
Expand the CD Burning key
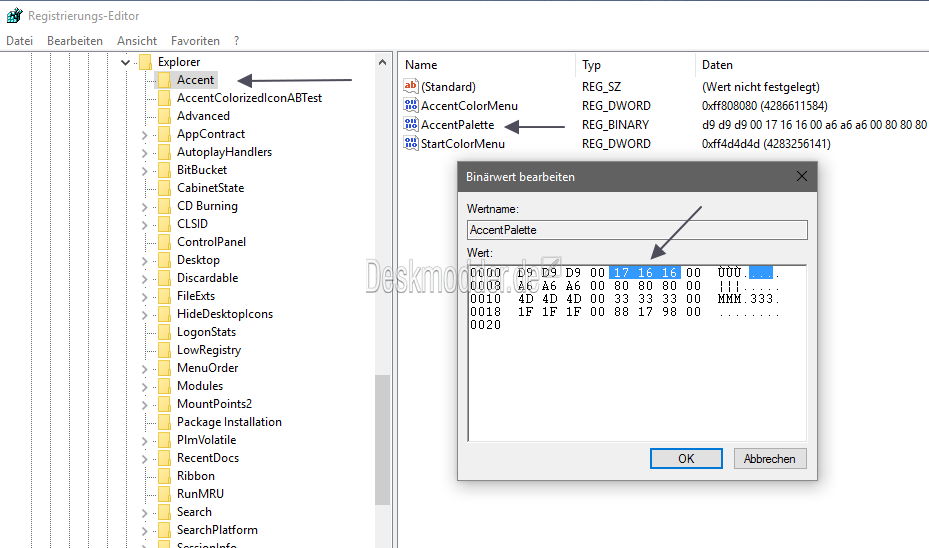[145, 207]
